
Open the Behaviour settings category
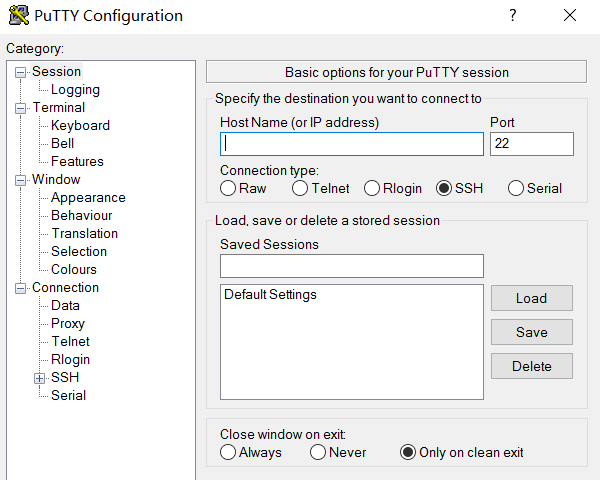tap(82, 216)
